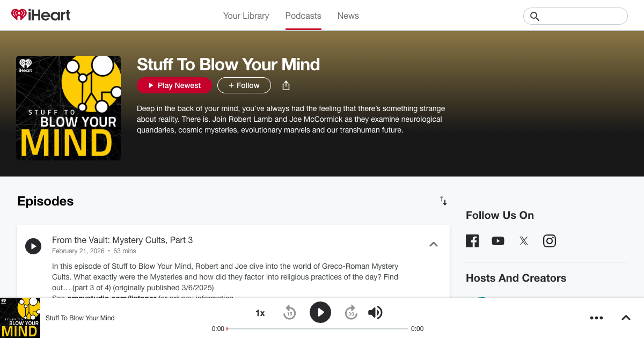Screen dimensions: 644x338
Task: Change playback speed from 1x
Action: [260, 313]
